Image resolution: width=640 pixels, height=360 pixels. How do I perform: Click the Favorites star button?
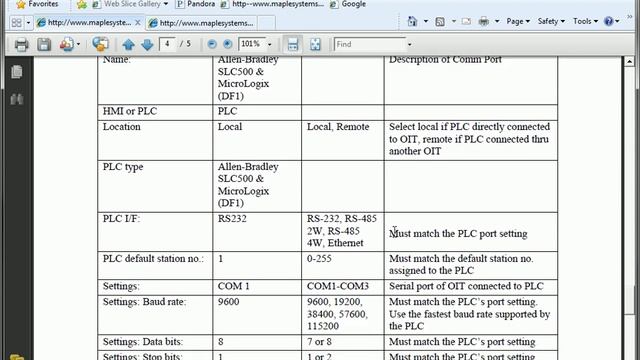click(x=37, y=4)
